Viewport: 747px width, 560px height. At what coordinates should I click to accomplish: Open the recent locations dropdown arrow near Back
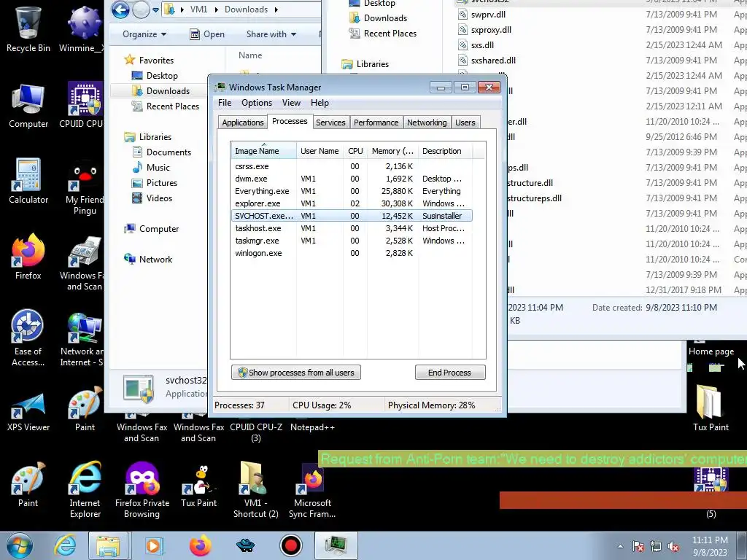(156, 10)
